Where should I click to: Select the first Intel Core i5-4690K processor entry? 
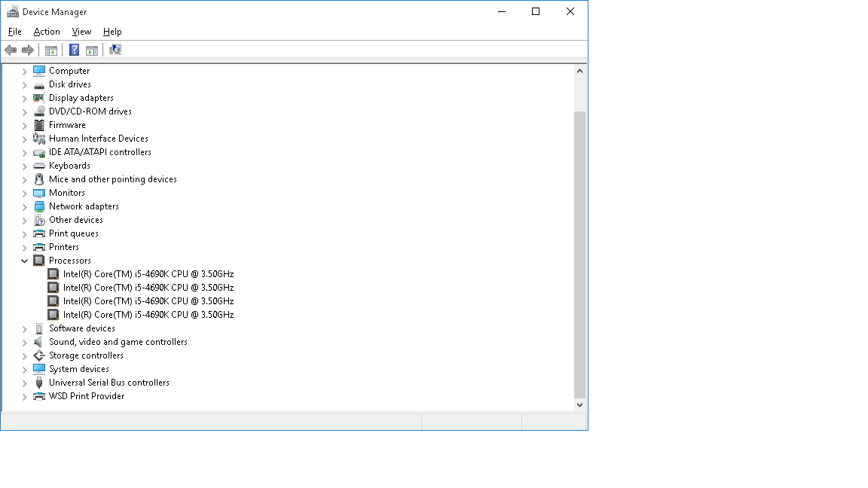coord(148,274)
